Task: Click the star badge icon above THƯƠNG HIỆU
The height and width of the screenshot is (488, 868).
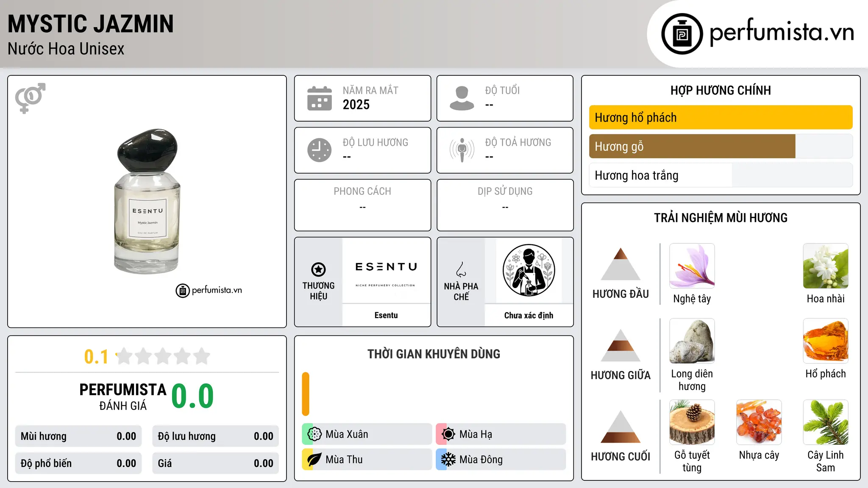Action: point(318,269)
